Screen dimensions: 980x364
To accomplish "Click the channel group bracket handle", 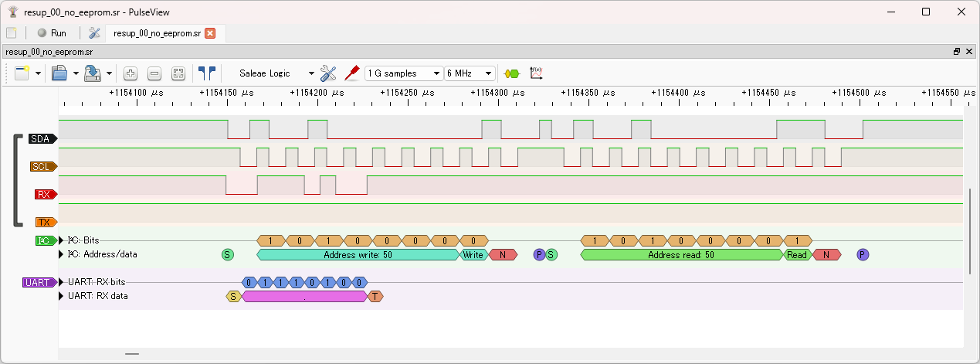I will pos(16,180).
